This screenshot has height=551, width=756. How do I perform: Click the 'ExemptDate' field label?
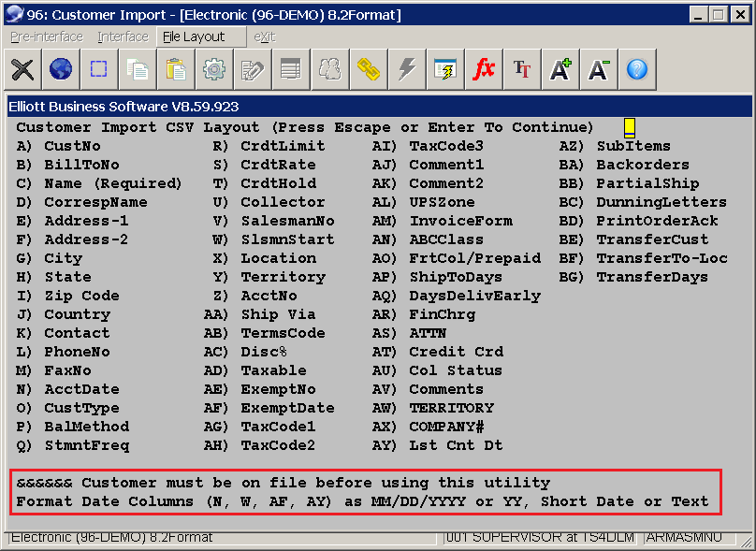(287, 408)
